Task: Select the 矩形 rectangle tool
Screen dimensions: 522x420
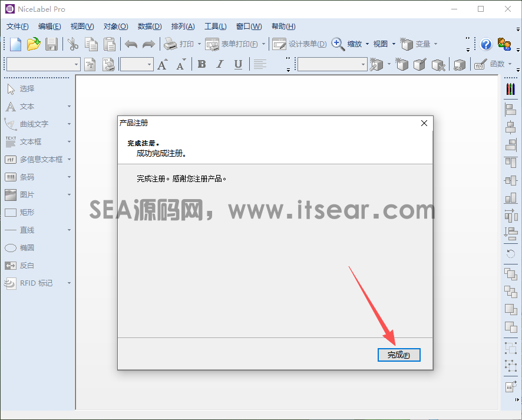Action: coord(20,212)
